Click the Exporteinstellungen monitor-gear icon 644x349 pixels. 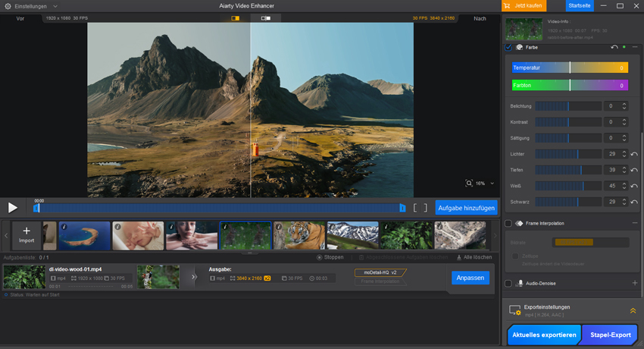[x=515, y=310]
